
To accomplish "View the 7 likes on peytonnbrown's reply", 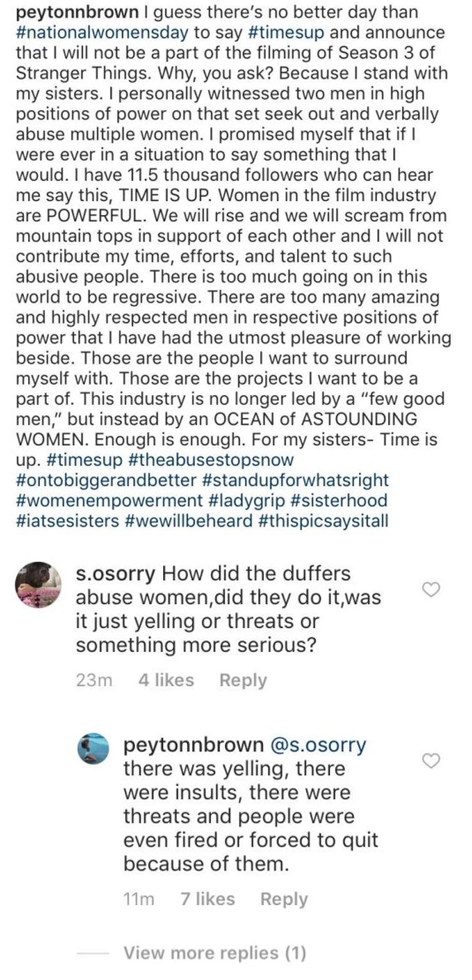I will pos(207,899).
